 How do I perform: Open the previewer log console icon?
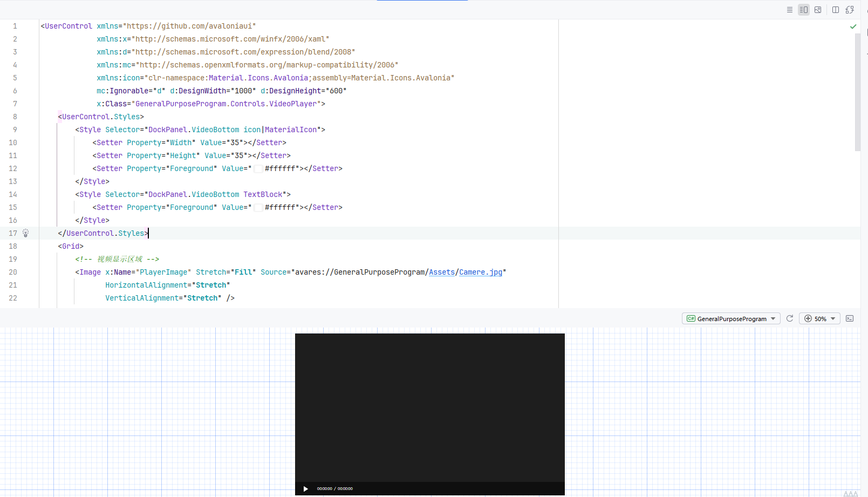click(x=850, y=318)
